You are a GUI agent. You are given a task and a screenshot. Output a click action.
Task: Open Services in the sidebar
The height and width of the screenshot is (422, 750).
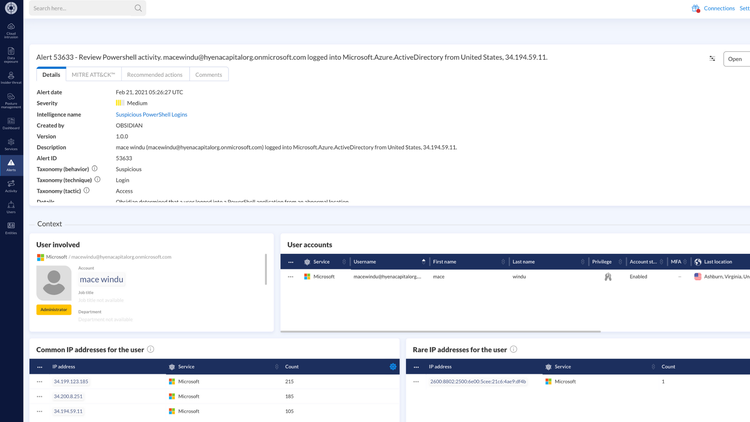11,144
